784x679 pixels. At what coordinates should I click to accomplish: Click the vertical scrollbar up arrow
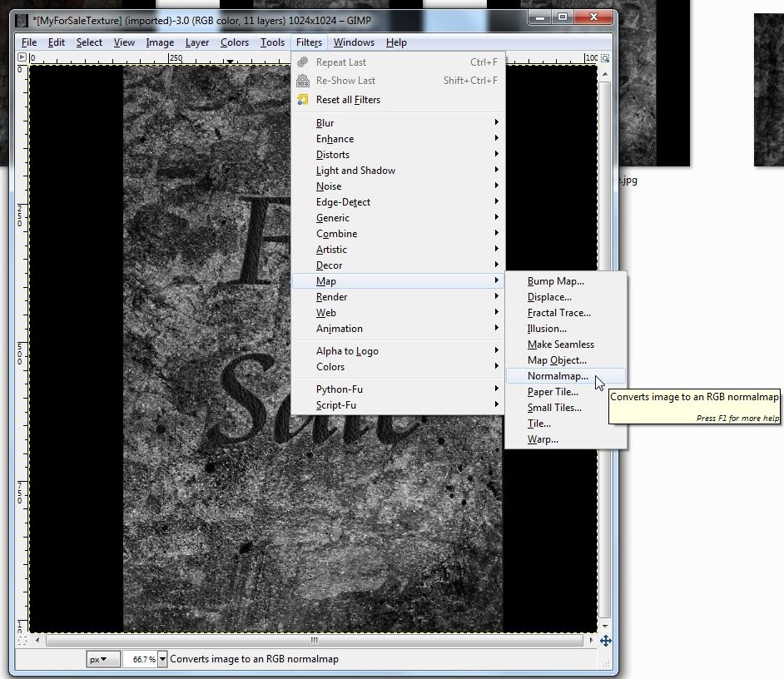(x=605, y=75)
